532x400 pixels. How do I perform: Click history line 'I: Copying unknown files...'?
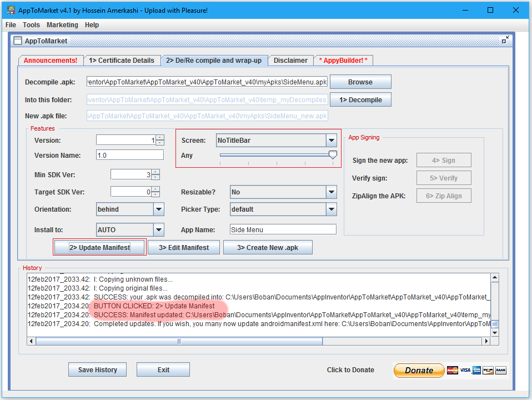[x=133, y=279]
